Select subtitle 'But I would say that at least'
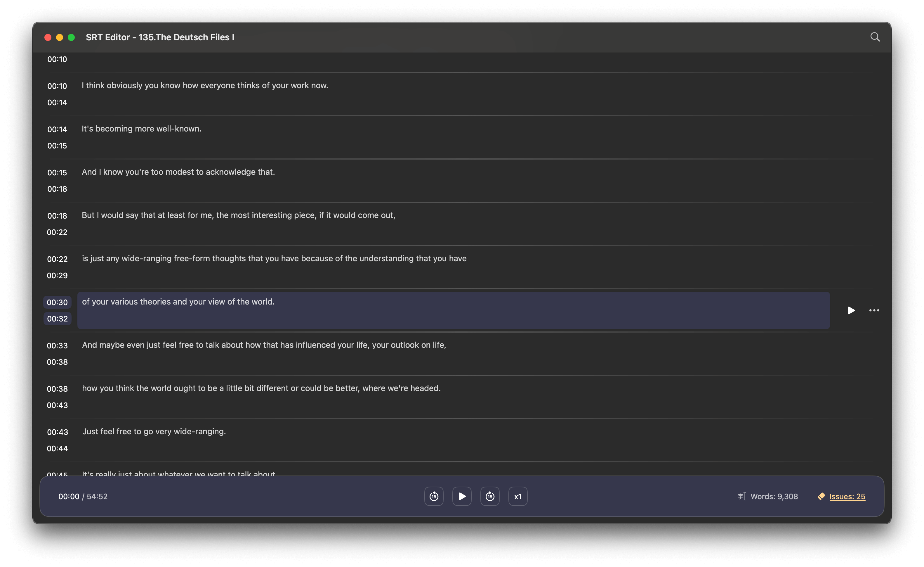Viewport: 924px width, 567px height. (x=239, y=215)
